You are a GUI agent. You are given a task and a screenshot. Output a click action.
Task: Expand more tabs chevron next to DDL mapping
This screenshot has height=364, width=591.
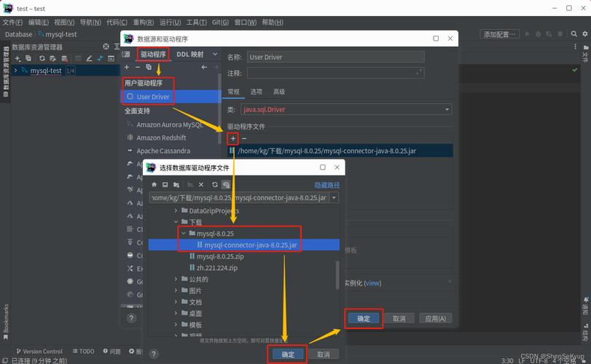point(215,54)
